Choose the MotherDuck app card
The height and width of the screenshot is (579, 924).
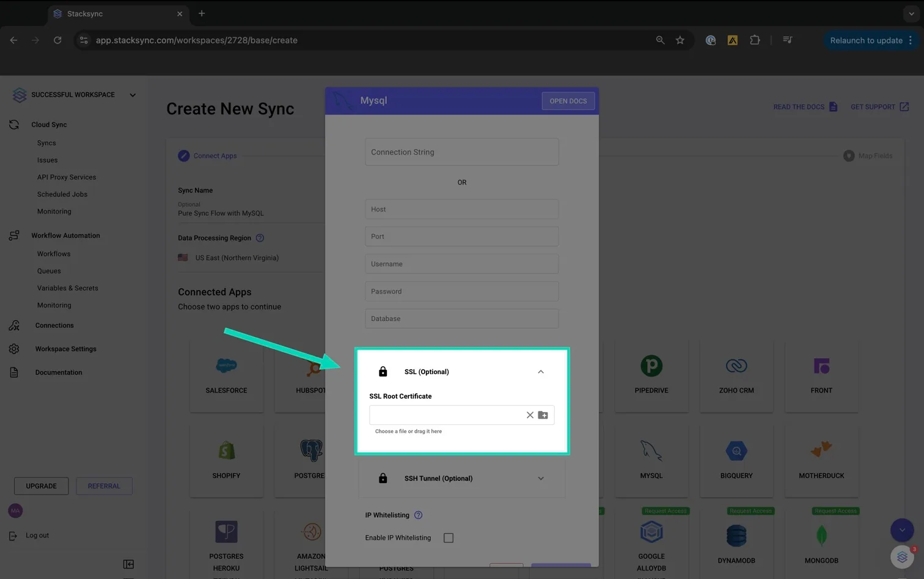pyautogui.click(x=821, y=460)
